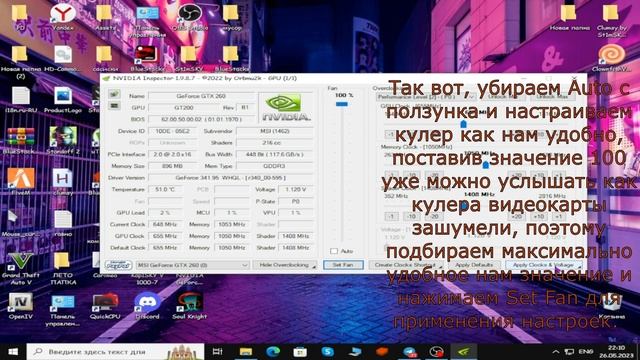Click the Temperature value 51.0 °C
Viewport: 640px width, 360px height.
click(x=165, y=189)
